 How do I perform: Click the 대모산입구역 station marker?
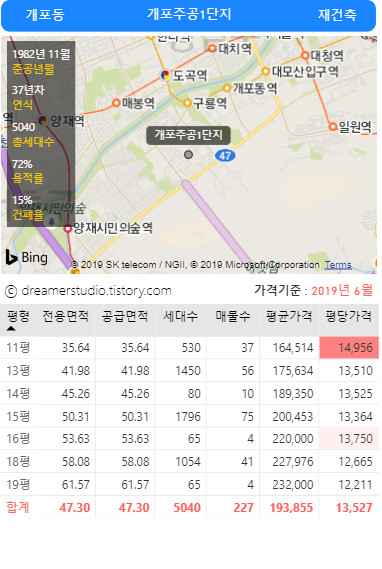point(266,71)
